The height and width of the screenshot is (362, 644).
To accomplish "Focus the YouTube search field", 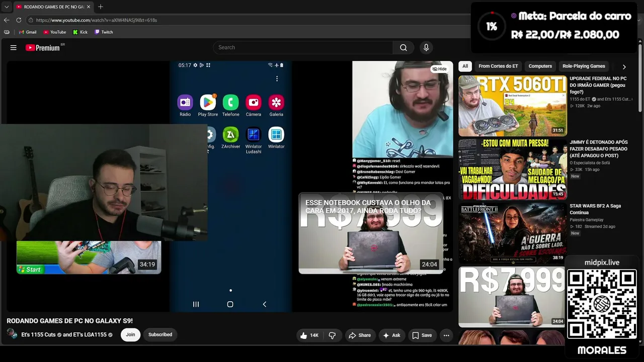I will 303,48.
